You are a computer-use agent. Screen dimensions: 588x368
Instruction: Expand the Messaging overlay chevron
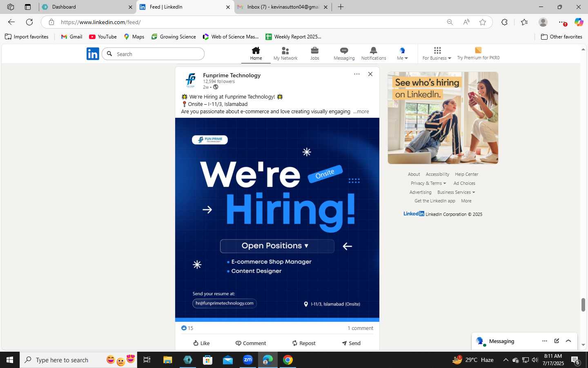pyautogui.click(x=568, y=341)
